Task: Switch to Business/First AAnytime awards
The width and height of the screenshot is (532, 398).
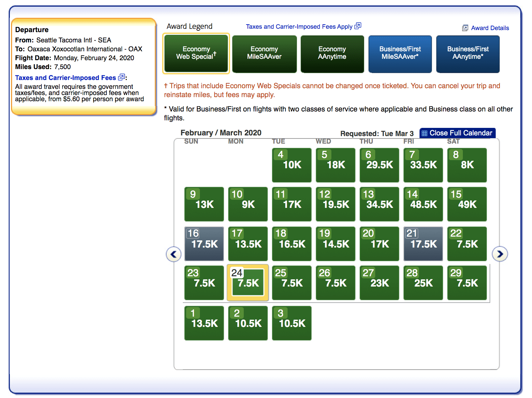Action: [x=468, y=53]
